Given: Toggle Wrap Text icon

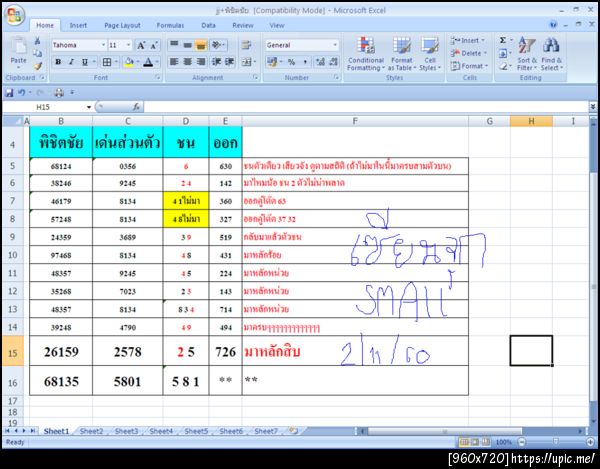Looking at the screenshot, I should click(x=246, y=45).
